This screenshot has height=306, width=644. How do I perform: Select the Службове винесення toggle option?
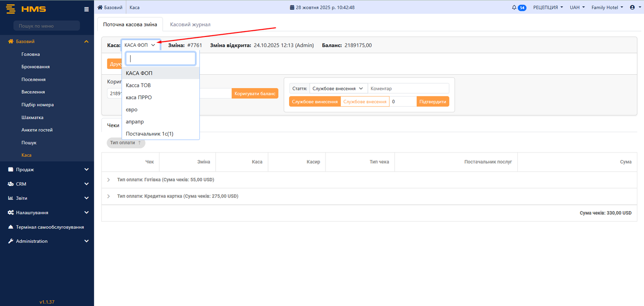click(314, 102)
